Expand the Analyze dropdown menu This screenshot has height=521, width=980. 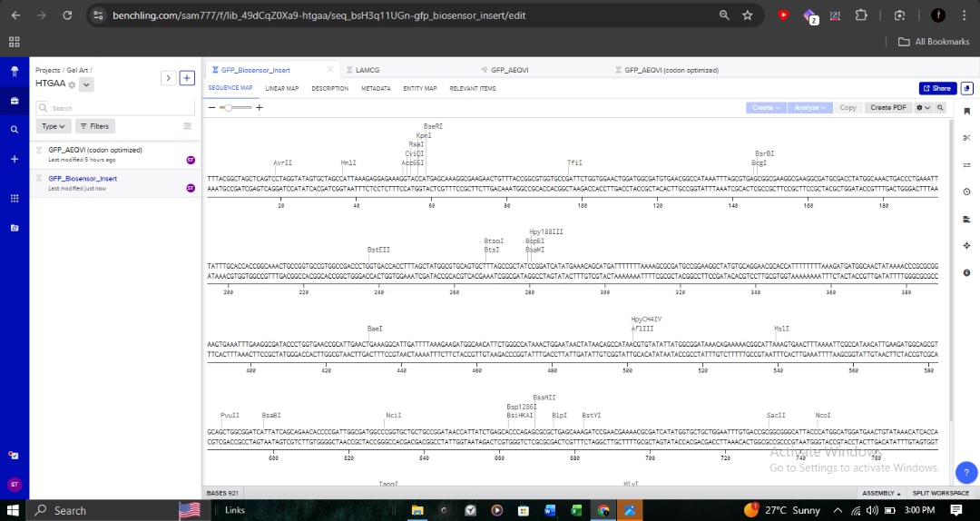[x=810, y=108]
